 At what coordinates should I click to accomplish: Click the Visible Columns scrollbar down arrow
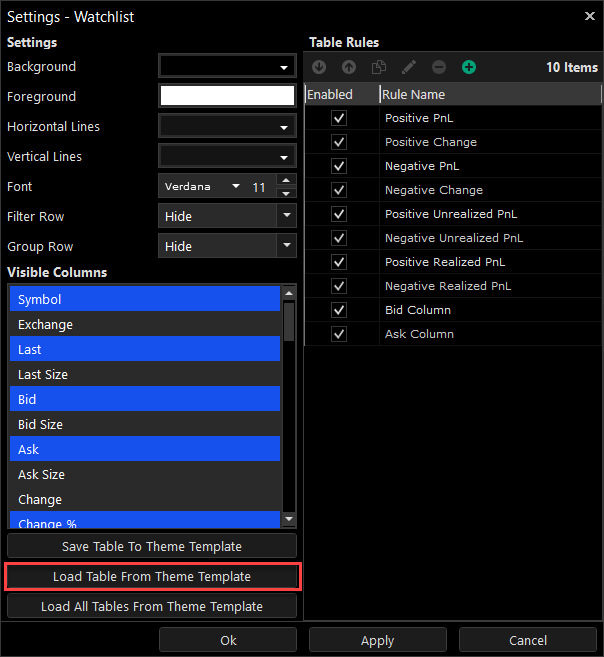(289, 519)
